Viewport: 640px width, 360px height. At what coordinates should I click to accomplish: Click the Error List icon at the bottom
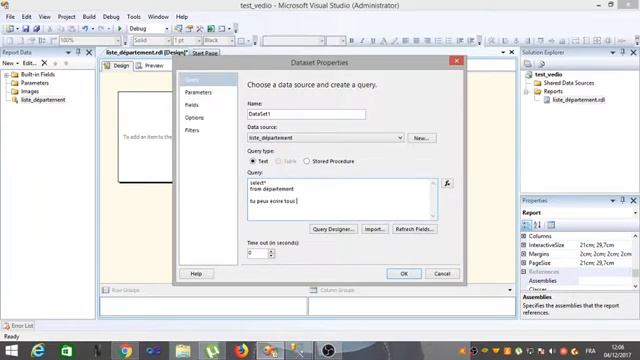pyautogui.click(x=7, y=326)
